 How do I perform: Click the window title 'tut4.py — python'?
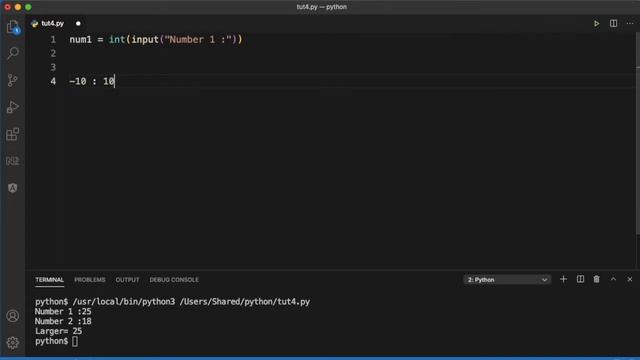[322, 7]
